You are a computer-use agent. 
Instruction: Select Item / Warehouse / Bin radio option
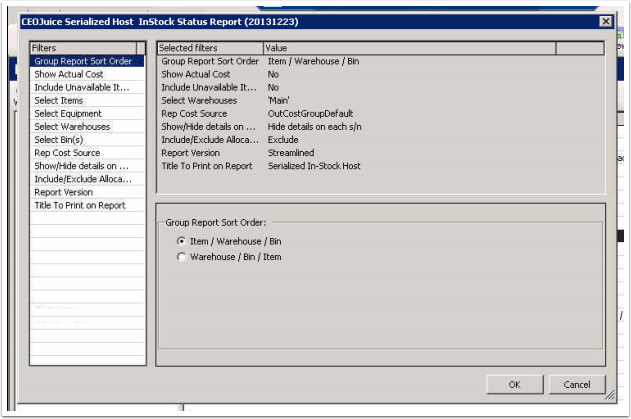(229, 241)
